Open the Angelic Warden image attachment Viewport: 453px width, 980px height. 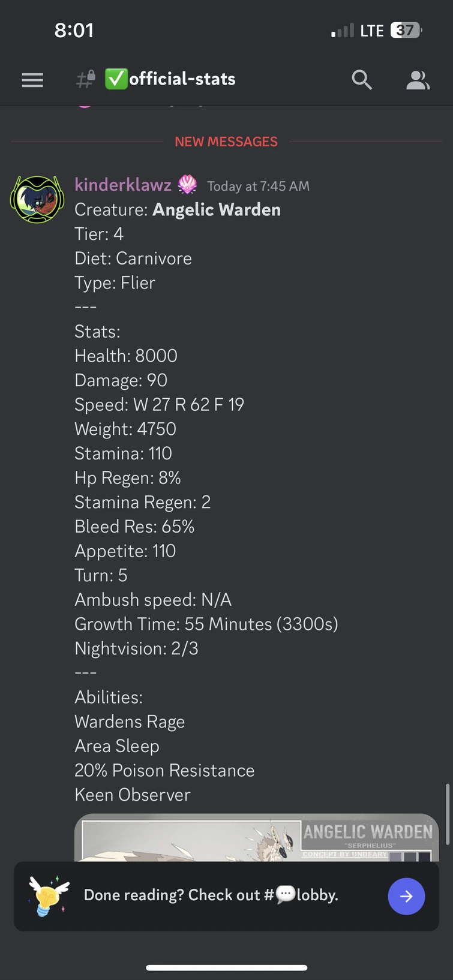point(256,838)
